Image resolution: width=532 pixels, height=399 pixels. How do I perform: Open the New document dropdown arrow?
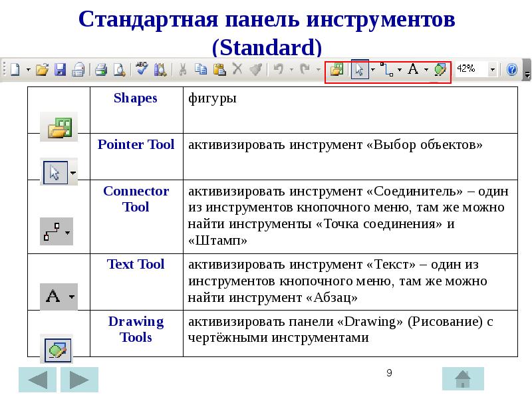(x=28, y=70)
